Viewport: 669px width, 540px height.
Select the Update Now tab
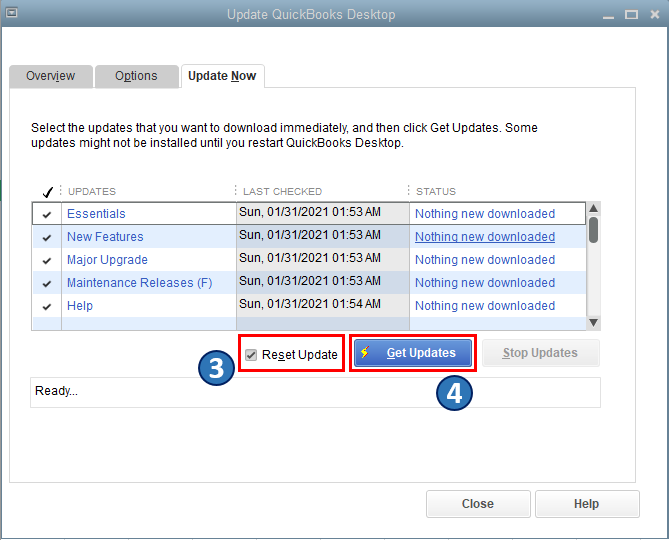tap(222, 76)
